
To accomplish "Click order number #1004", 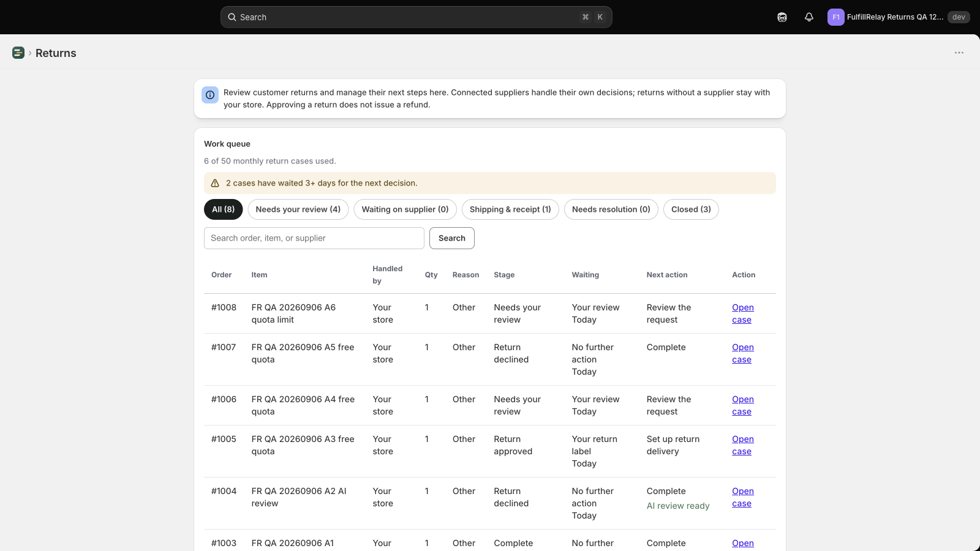I will [x=224, y=491].
